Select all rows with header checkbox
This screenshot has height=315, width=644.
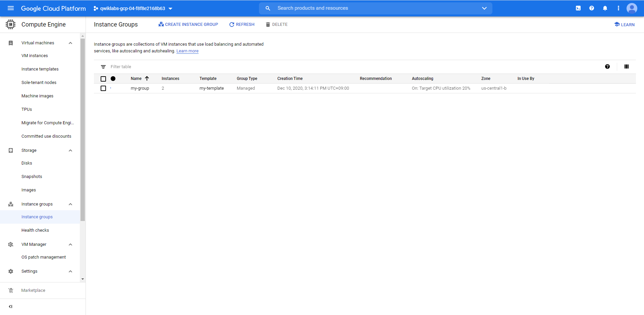point(103,79)
